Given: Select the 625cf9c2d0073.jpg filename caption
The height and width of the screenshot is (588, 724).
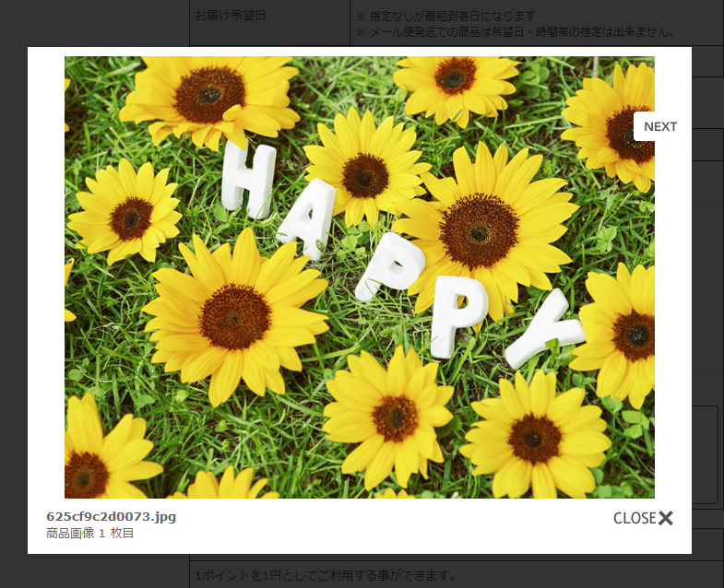Looking at the screenshot, I should tap(111, 516).
